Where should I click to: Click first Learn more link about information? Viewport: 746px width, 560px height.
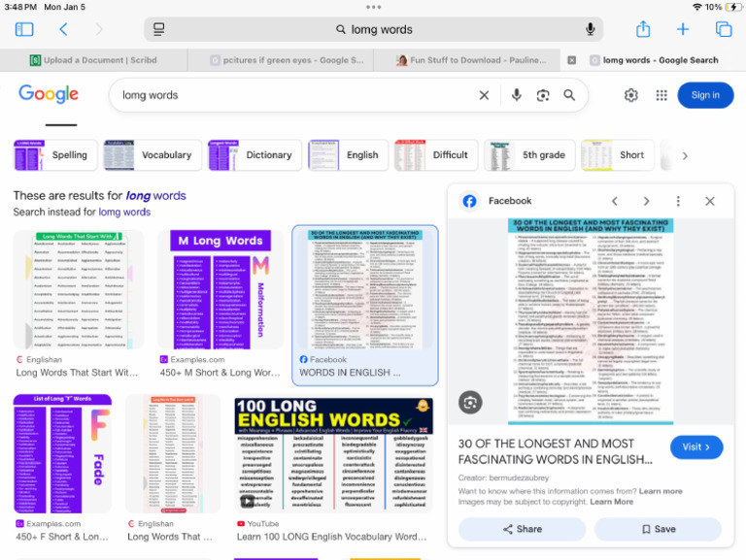tap(661, 491)
